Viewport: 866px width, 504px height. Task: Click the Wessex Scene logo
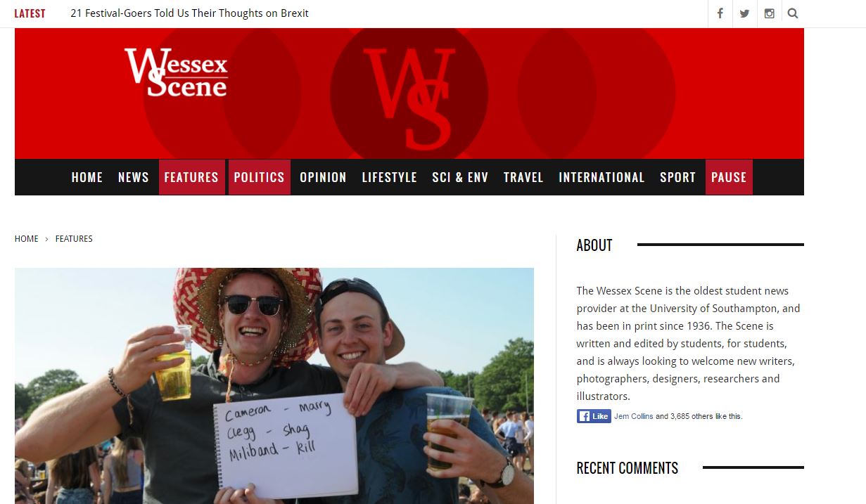(x=176, y=72)
